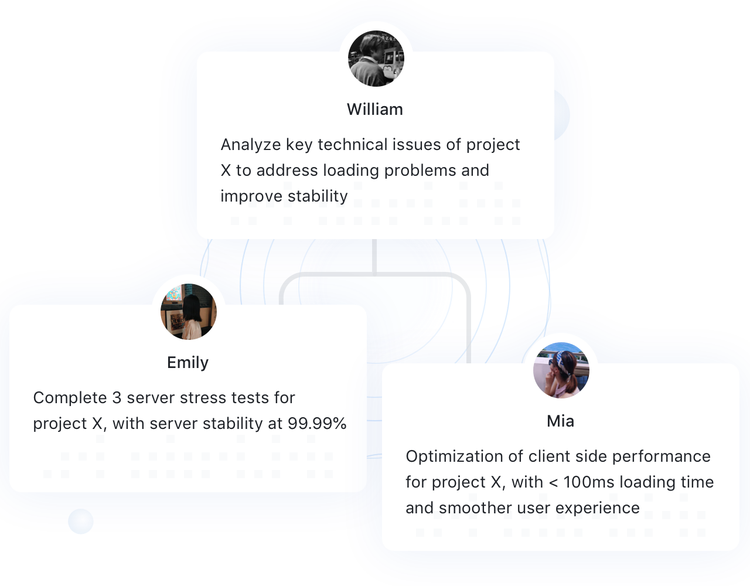Click "and smoother user experience" in Mia's card

point(522,508)
